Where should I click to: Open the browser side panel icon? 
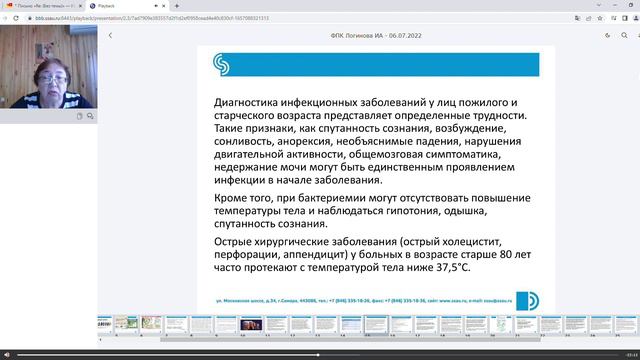tap(624, 18)
